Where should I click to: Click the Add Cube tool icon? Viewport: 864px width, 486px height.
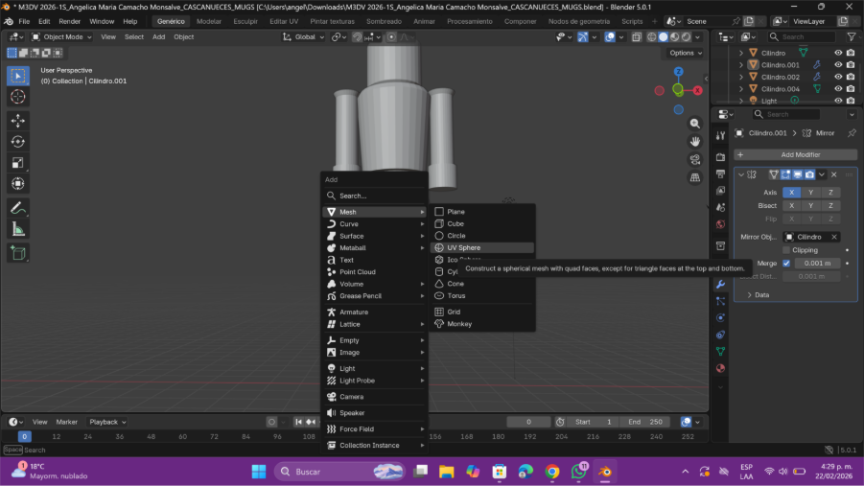(18, 253)
